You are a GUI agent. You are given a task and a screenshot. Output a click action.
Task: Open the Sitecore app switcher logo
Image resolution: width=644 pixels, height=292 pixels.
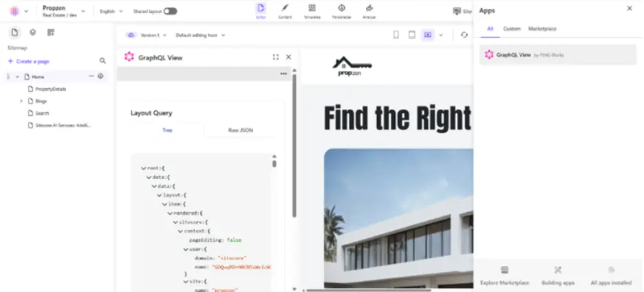[14, 12]
